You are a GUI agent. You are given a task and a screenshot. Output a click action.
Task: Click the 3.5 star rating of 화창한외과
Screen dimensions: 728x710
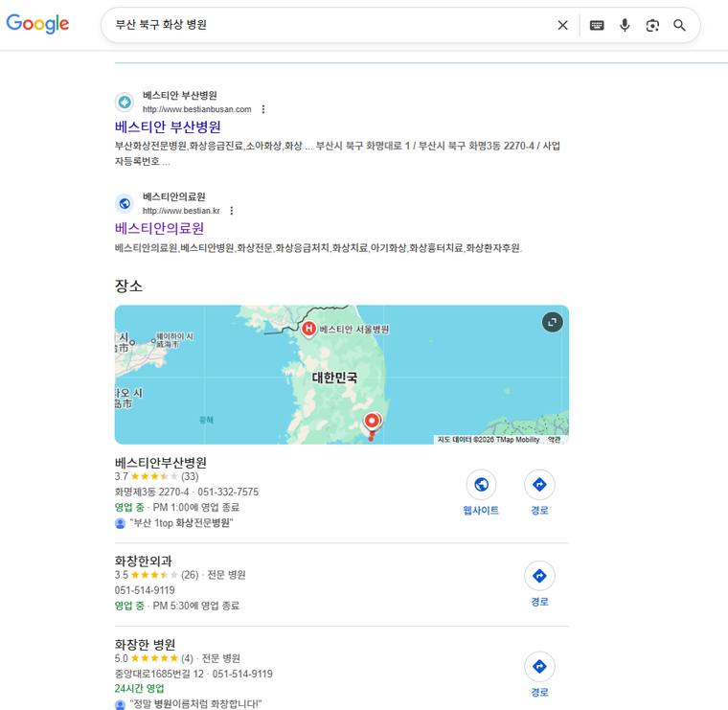(x=156, y=575)
